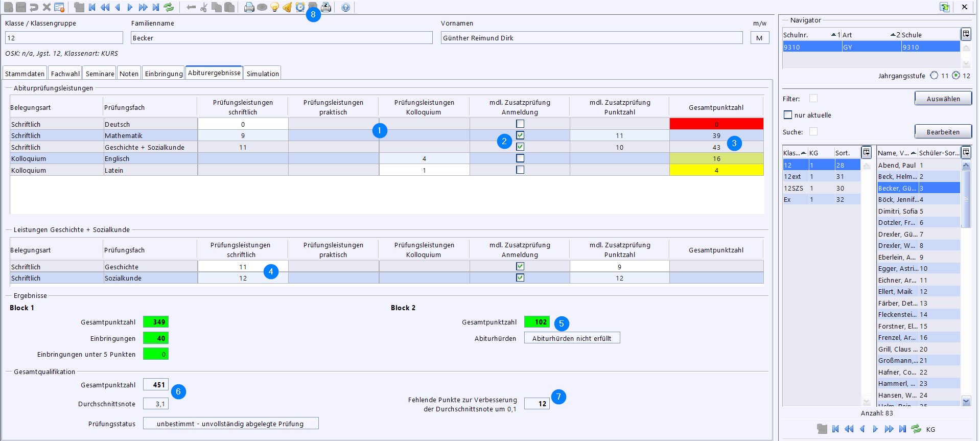Enable the 'nur aktuelle' checkbox
Image resolution: width=980 pixels, height=441 pixels.
(788, 115)
